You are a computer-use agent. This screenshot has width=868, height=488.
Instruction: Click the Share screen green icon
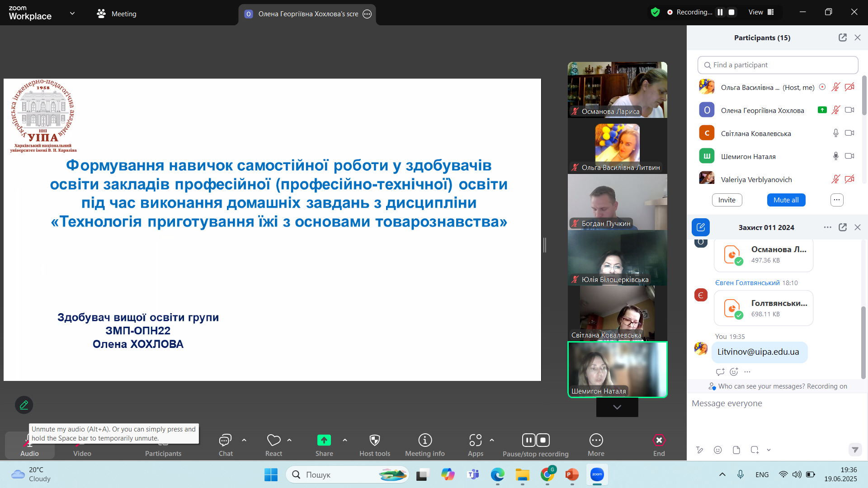point(324,440)
